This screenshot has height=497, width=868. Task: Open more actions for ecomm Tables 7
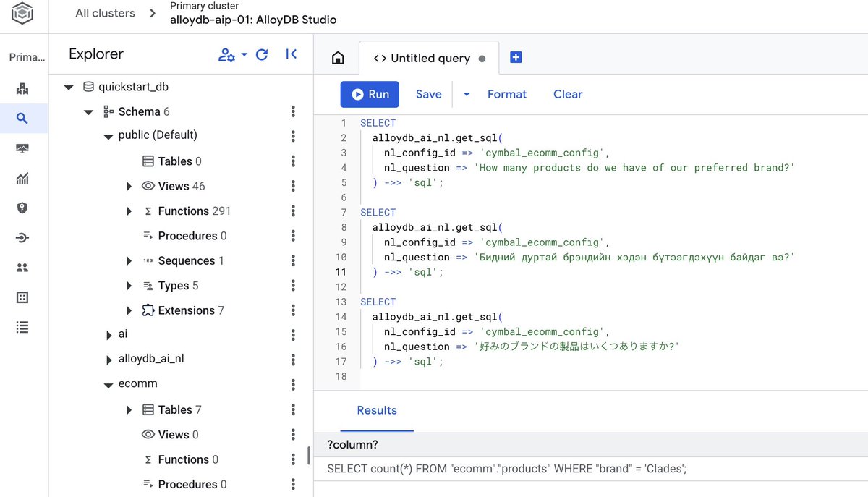(x=293, y=409)
